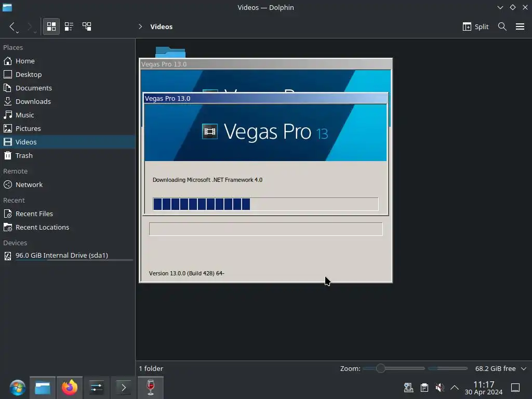Click the empty lower progress bar
Screen dimensions: 532x399
pyautogui.click(x=265, y=229)
